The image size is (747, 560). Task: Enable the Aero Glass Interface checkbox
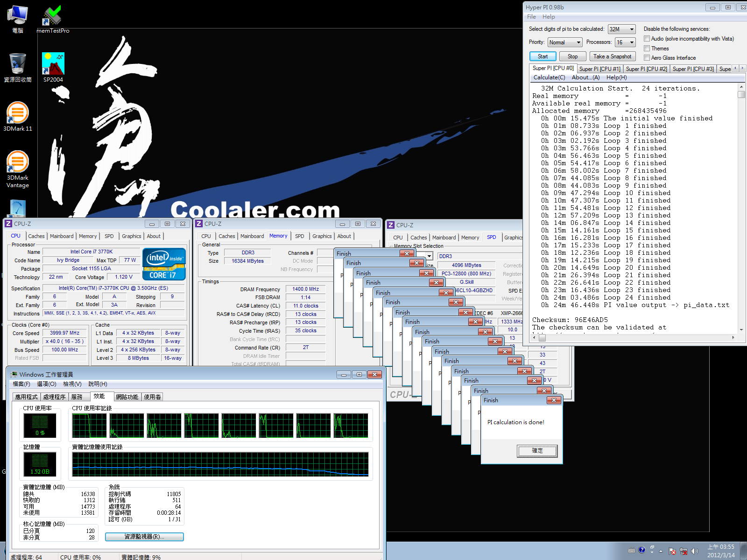pyautogui.click(x=647, y=58)
